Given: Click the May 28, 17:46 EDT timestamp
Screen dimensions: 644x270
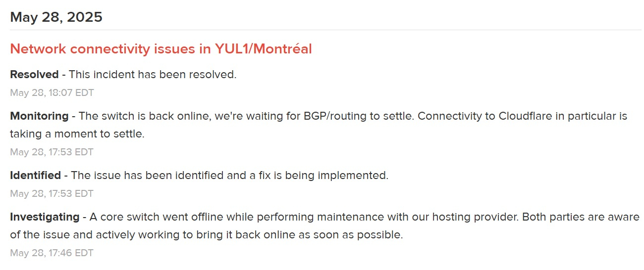Looking at the screenshot, I should pos(52,253).
